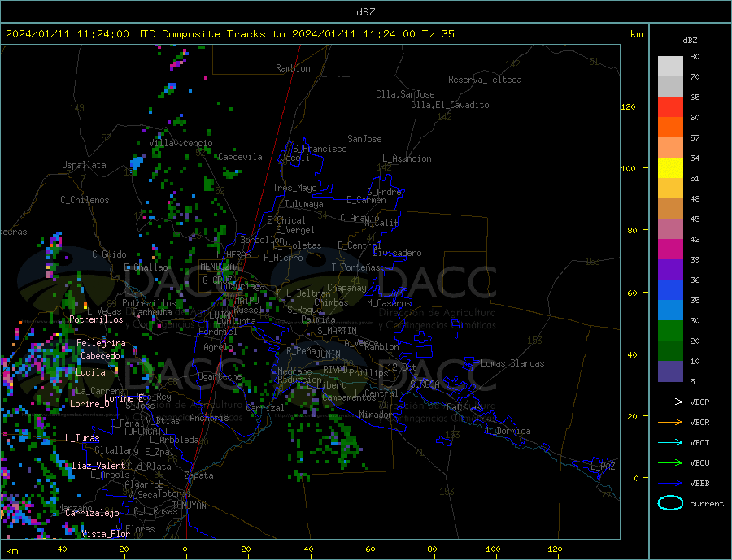
Task: Click the dBZ label above the color scale
Action: pyautogui.click(x=690, y=41)
